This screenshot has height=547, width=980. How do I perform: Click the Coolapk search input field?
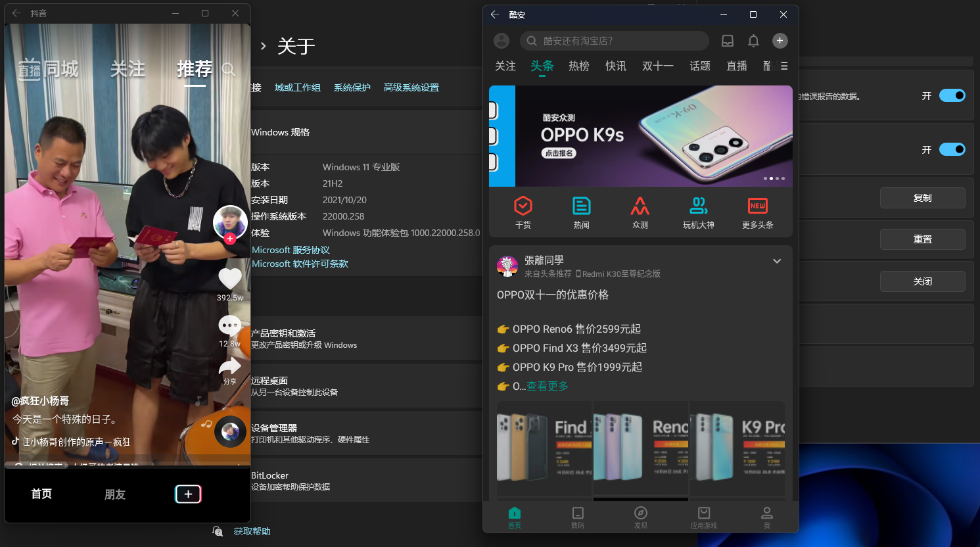coord(614,41)
